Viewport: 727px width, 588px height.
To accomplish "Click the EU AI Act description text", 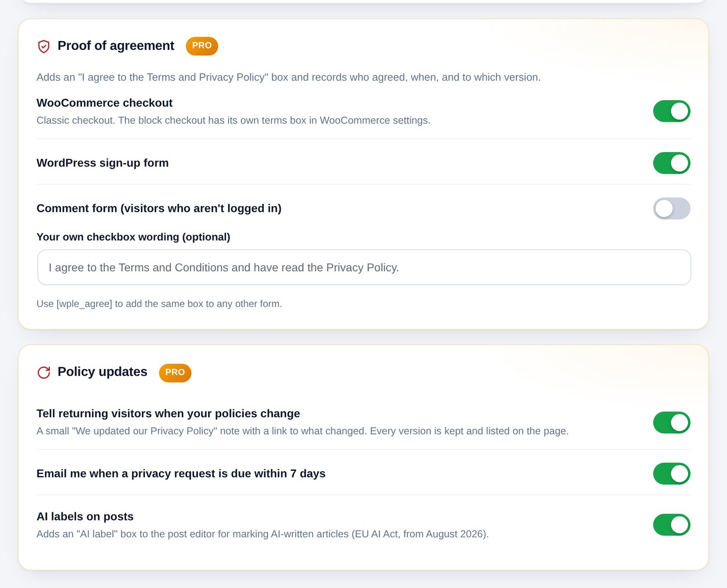I will pos(262,534).
